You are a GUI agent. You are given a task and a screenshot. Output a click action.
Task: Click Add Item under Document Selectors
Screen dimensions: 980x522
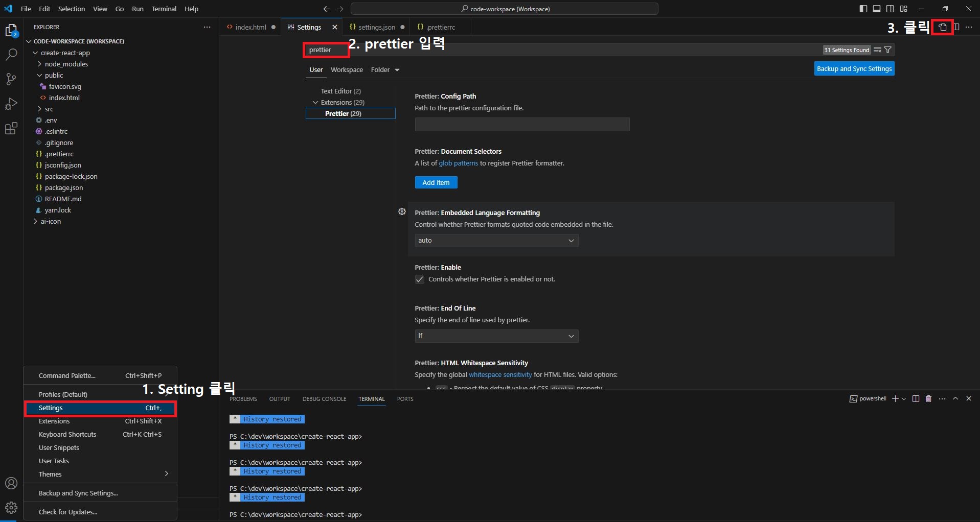click(x=436, y=182)
